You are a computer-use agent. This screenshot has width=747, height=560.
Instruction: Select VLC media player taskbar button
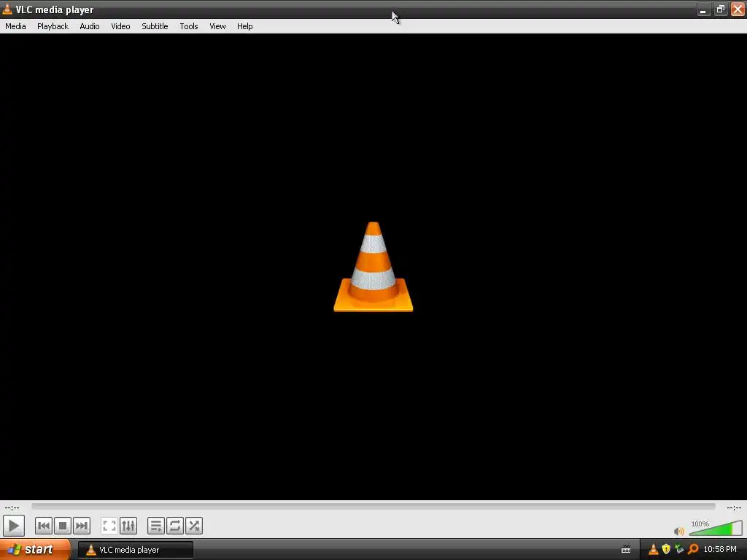(136, 550)
